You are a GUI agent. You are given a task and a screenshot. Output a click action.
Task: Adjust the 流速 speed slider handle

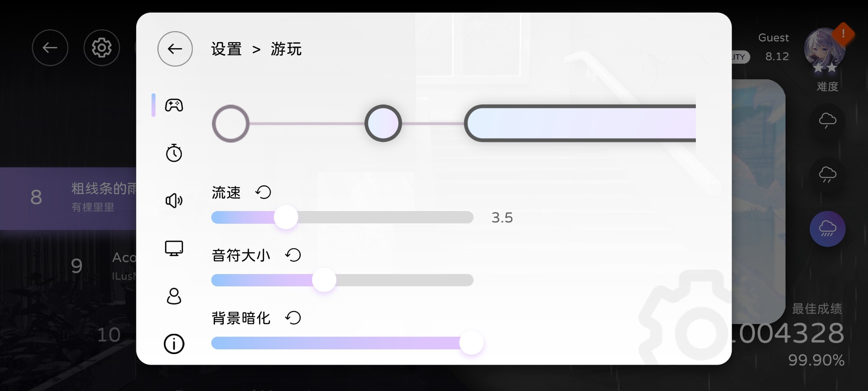pyautogui.click(x=286, y=217)
